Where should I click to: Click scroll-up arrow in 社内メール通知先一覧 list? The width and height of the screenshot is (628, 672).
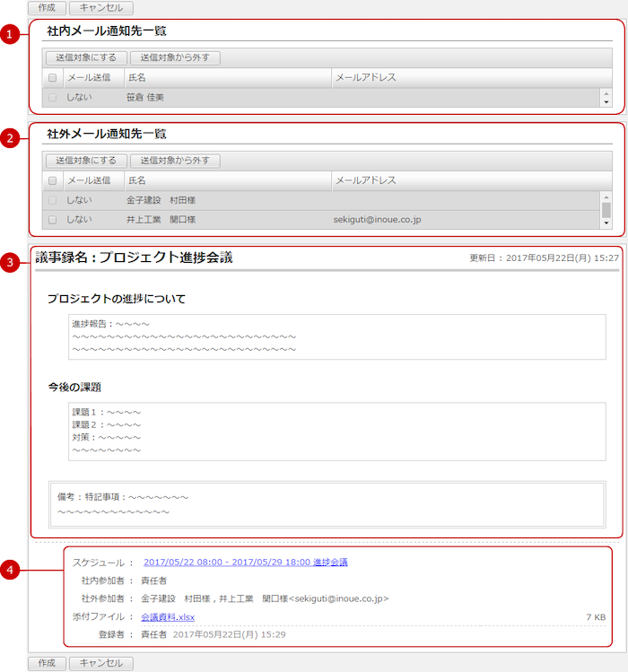(x=606, y=92)
